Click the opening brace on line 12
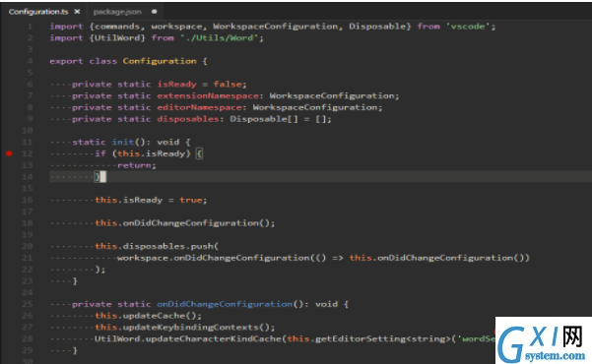592x364 pixels. coord(199,153)
